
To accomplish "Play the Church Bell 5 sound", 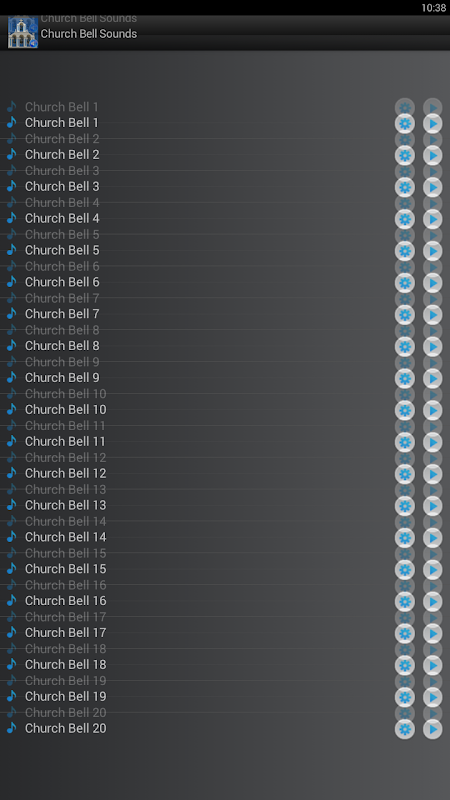I will [x=433, y=251].
